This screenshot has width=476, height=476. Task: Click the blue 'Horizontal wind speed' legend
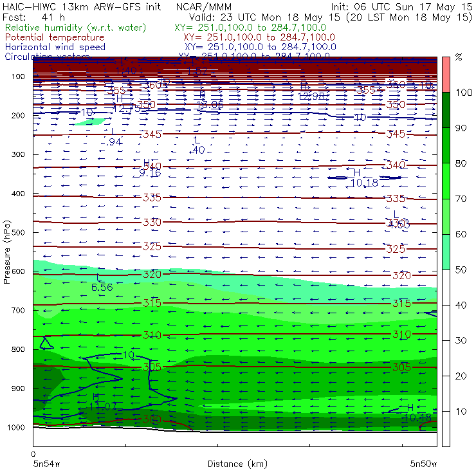point(55,47)
